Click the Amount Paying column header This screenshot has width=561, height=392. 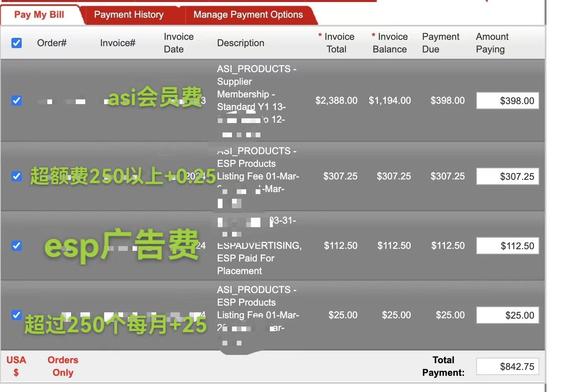(492, 43)
